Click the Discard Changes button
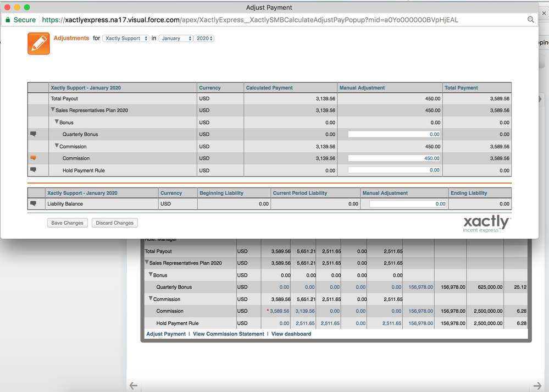 114,223
